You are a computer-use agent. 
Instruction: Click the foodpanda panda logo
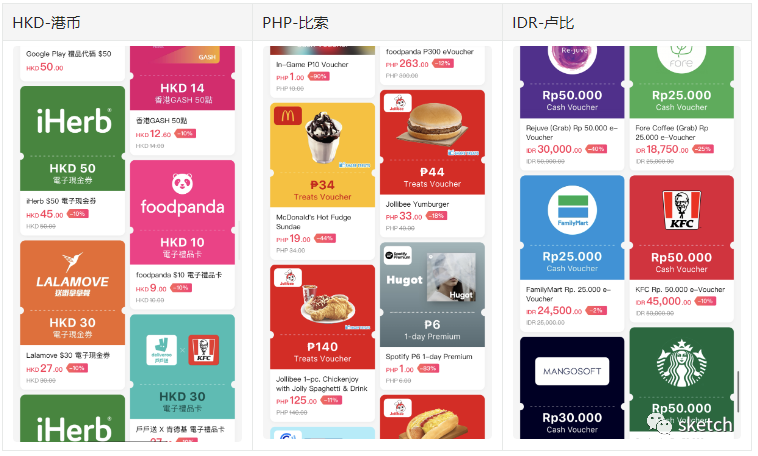pos(182,184)
